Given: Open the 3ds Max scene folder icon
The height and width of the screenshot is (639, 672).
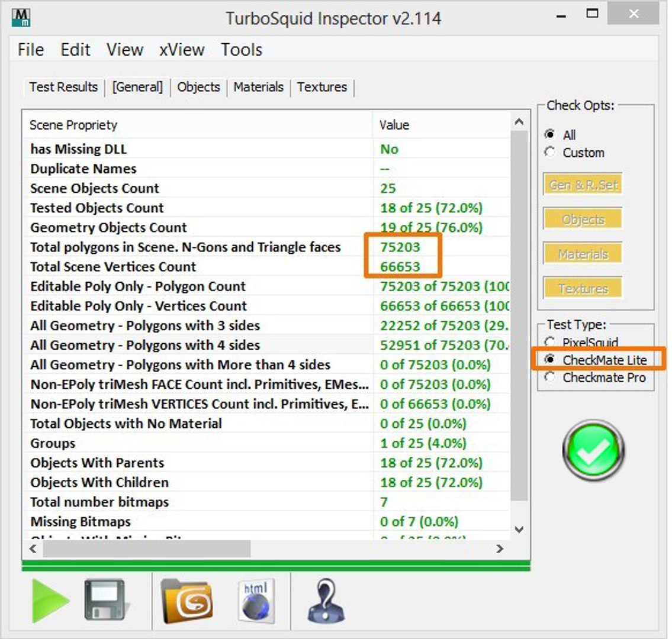Looking at the screenshot, I should coord(187,601).
